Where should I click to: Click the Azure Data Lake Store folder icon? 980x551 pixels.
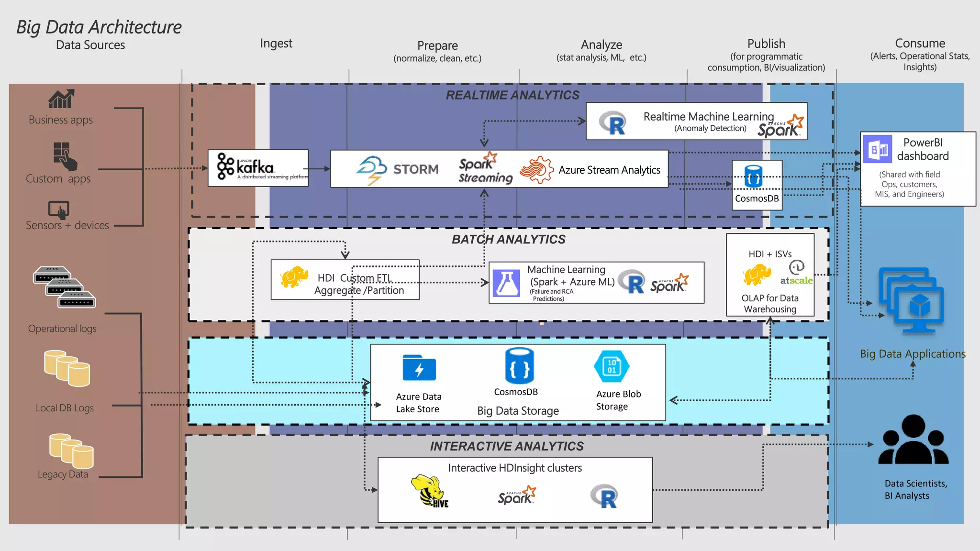[x=419, y=367]
